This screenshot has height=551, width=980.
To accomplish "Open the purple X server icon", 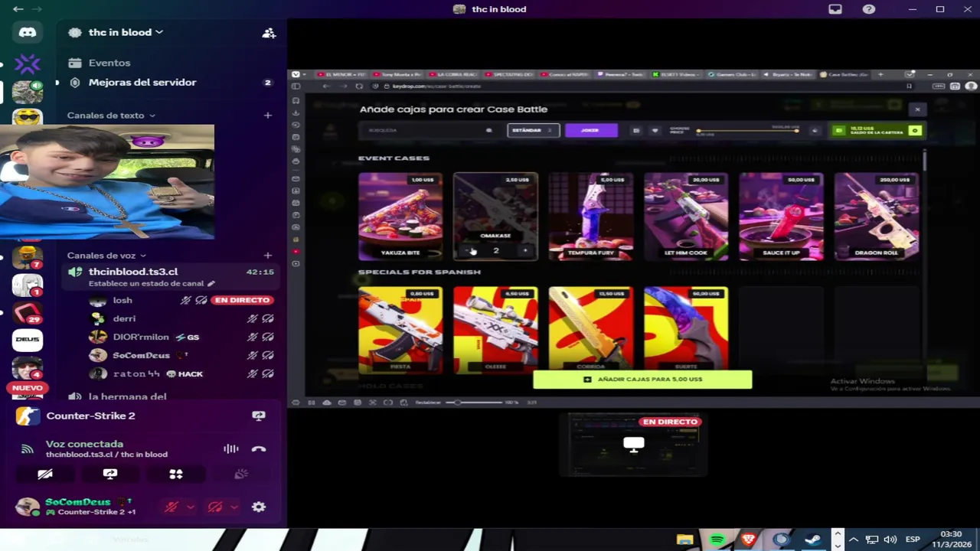I will [x=28, y=64].
